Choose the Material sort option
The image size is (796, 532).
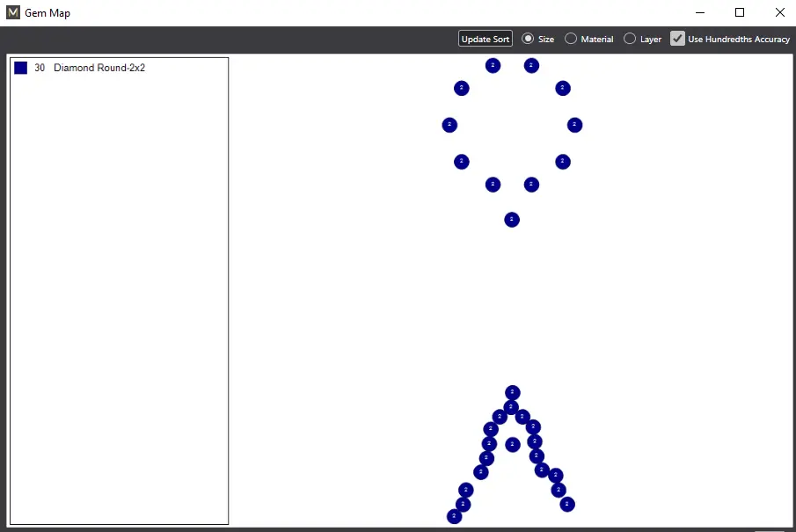click(x=571, y=39)
